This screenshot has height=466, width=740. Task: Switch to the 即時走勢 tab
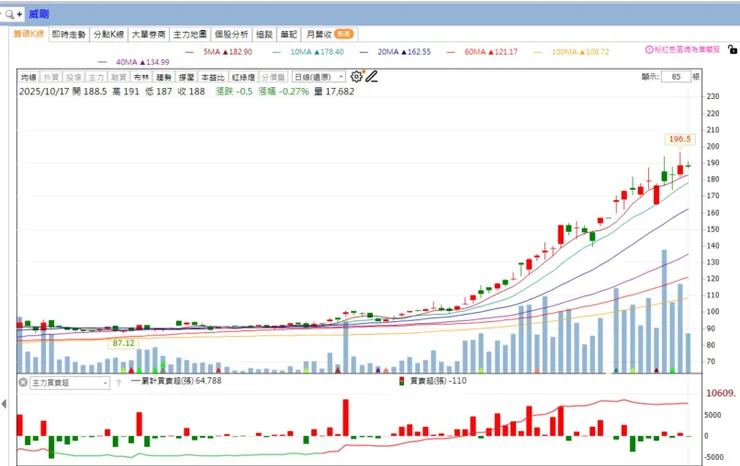pos(69,34)
